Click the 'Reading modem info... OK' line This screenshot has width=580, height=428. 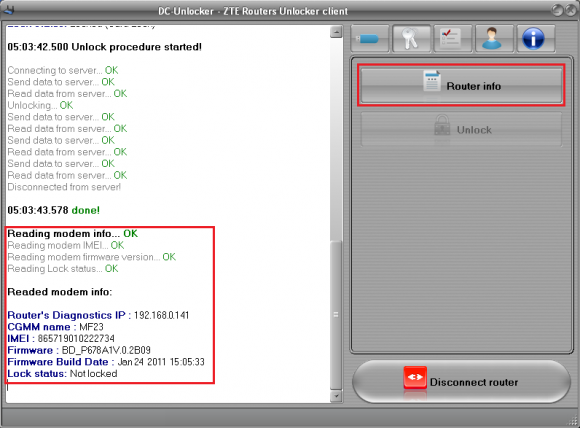click(x=72, y=233)
